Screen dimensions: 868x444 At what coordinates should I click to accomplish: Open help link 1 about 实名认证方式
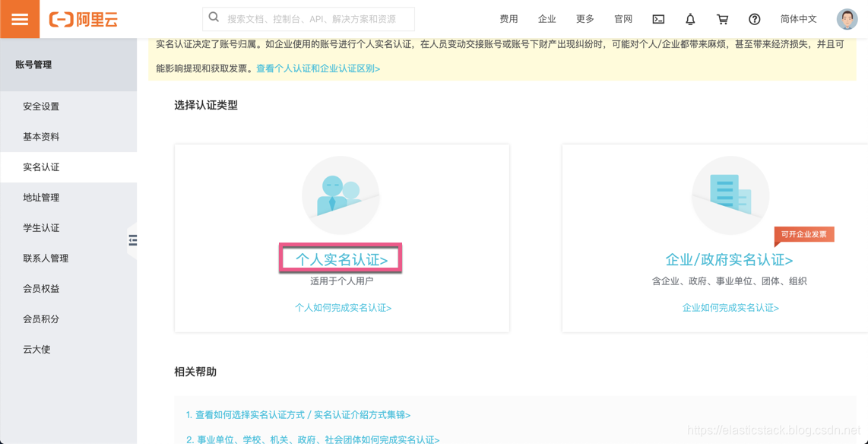[298, 414]
